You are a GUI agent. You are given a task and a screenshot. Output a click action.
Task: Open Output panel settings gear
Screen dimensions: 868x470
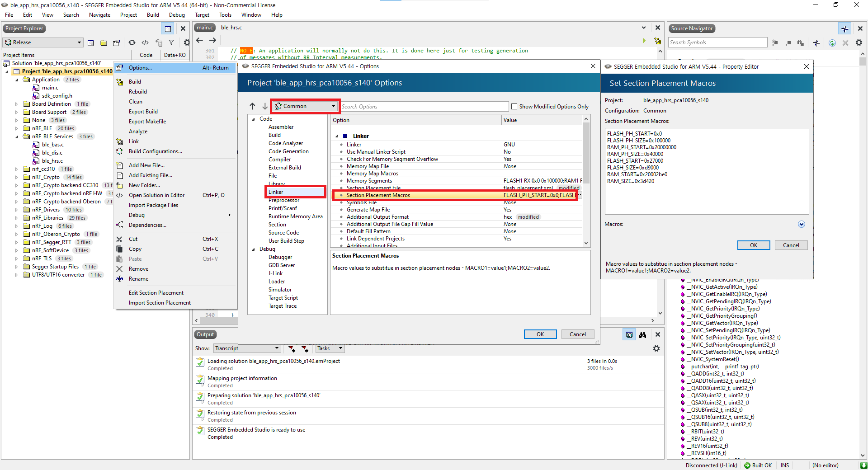[x=656, y=348]
